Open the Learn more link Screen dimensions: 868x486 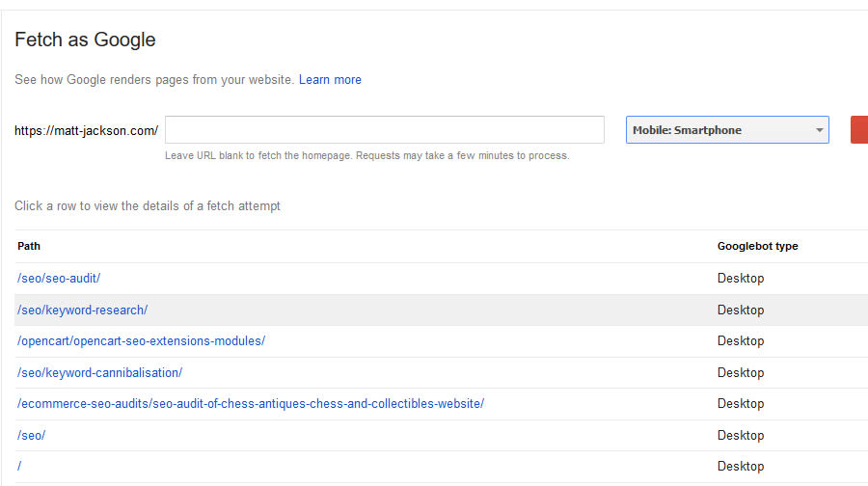tap(330, 80)
